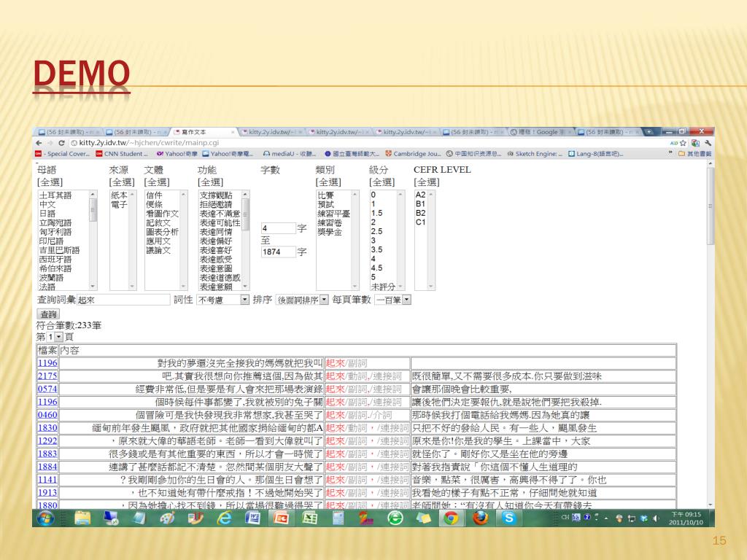The image size is (747, 560).
Task: Open file link 0574
Action: pos(47,389)
